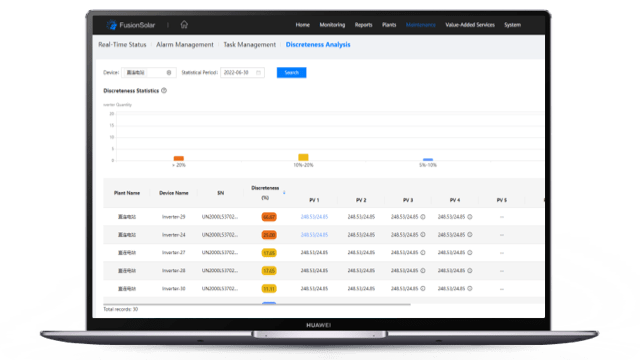Click Inverter-28 PV 4 info icon
Image resolution: width=640 pixels, height=360 pixels.
[x=470, y=271]
